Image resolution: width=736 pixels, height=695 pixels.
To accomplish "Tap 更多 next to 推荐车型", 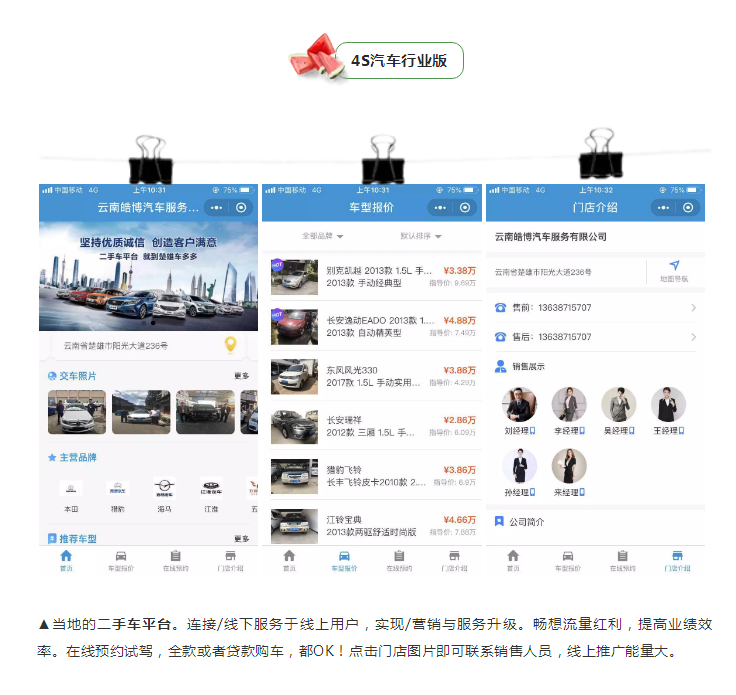I will click(242, 539).
